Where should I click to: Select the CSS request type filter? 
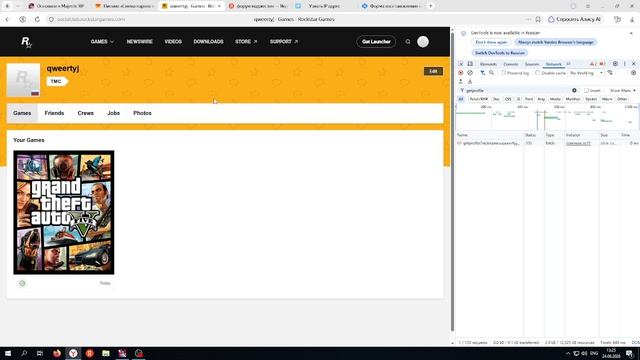point(508,99)
